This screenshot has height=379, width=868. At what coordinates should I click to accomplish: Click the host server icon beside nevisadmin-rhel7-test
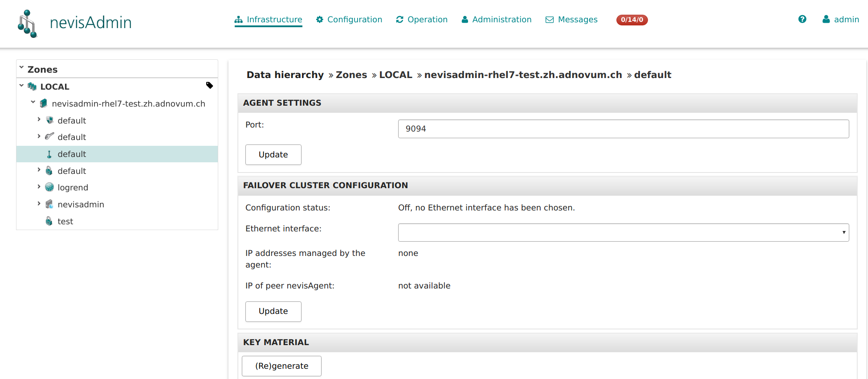[44, 103]
